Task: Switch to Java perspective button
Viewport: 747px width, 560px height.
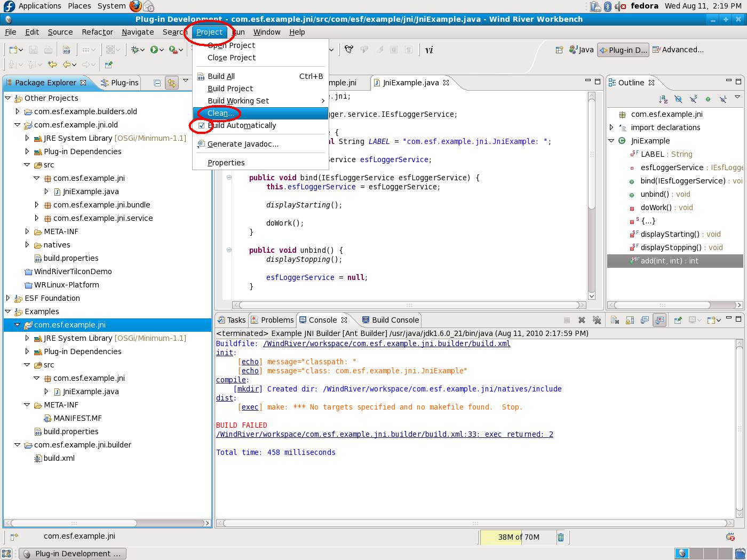Action: tap(582, 50)
